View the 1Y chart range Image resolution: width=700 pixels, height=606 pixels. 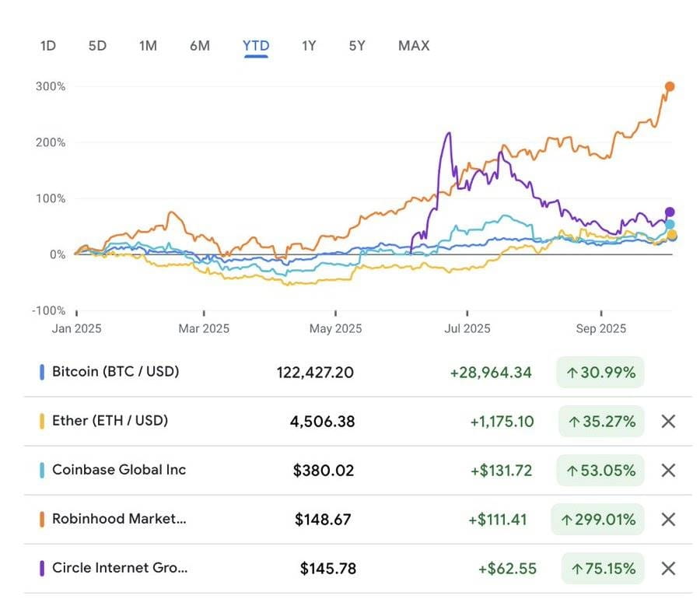(309, 46)
